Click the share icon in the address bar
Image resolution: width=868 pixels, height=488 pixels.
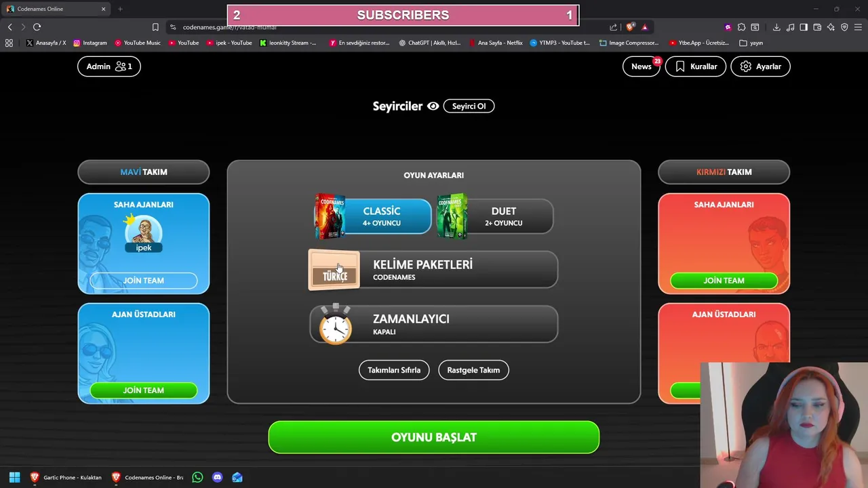coord(613,27)
